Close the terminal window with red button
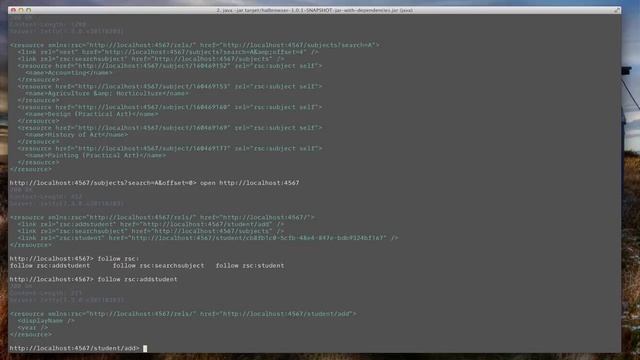 (x=13, y=10)
